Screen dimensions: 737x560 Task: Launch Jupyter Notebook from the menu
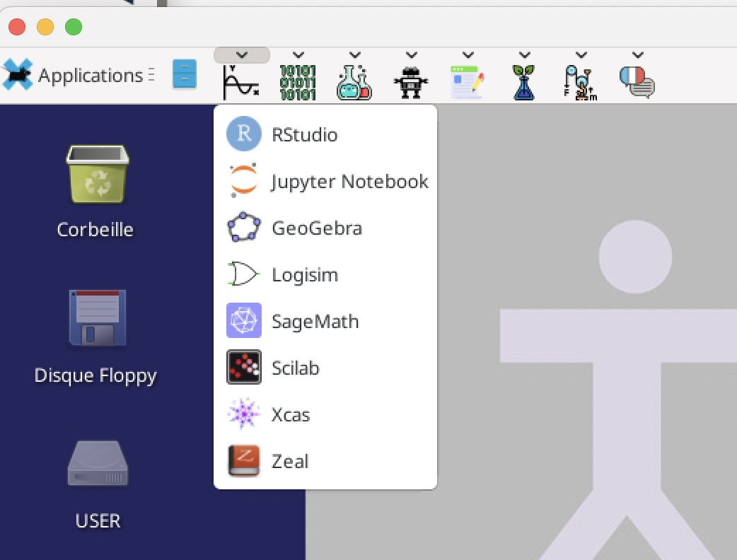point(325,181)
